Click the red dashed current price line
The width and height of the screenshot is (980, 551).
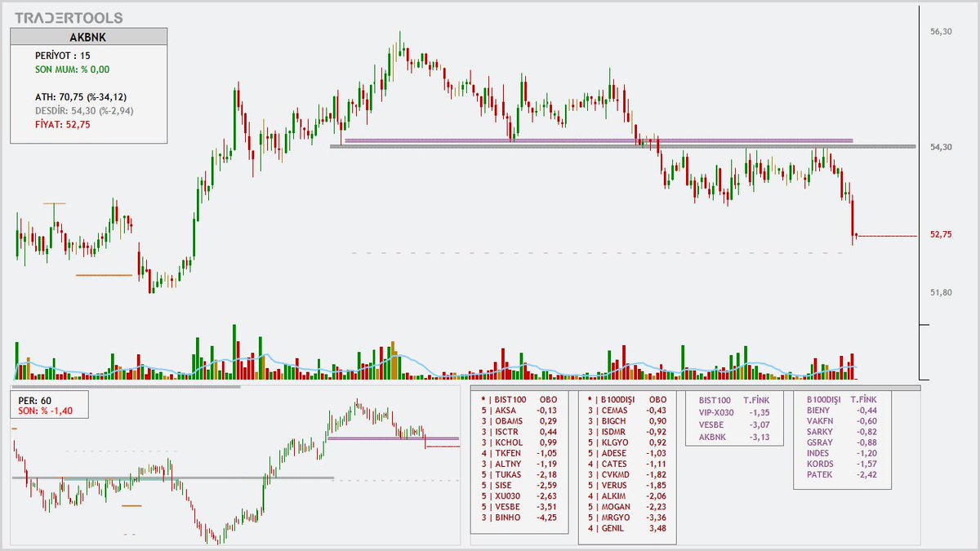point(887,235)
